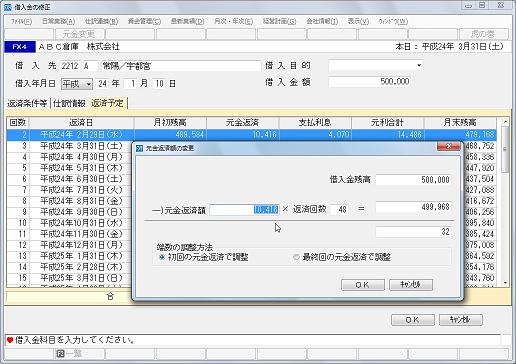Screen dimensions: 516x364
Task: Click the table scrollbar up arrow
Action: tap(505, 122)
